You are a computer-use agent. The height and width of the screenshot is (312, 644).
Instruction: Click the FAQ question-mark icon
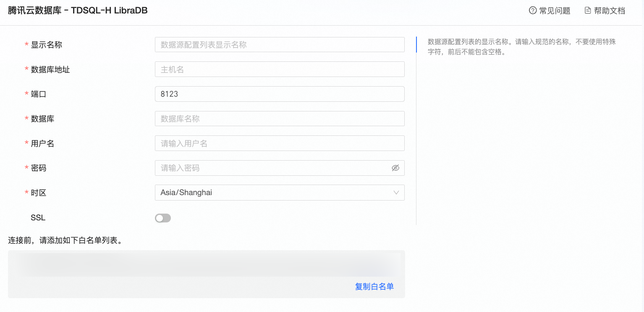[533, 11]
